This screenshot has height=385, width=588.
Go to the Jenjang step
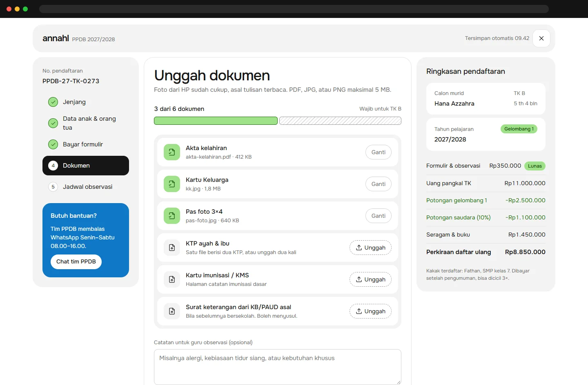click(86, 102)
